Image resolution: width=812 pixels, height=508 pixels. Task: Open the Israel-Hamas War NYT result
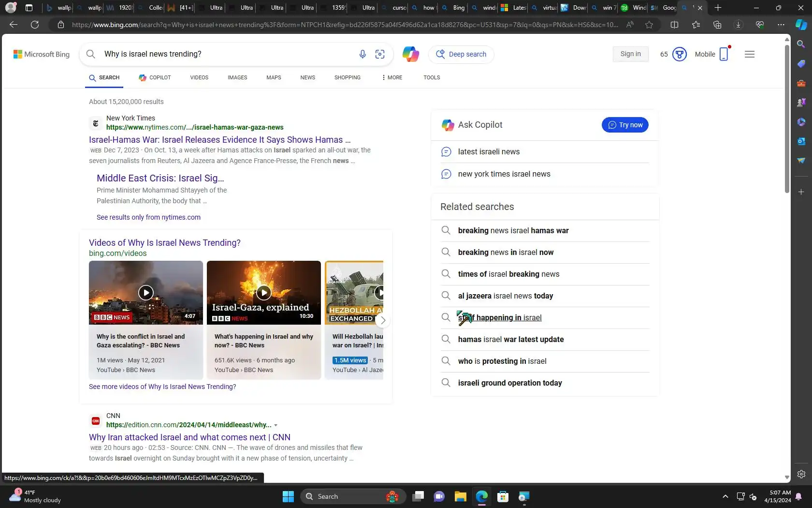point(220,140)
